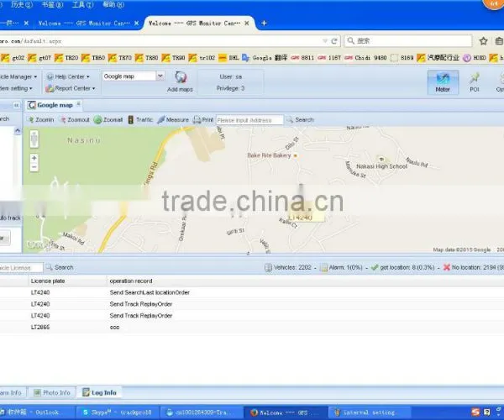Open the 历史 menu
The width and height of the screenshot is (504, 420).
pyautogui.click(x=22, y=4)
